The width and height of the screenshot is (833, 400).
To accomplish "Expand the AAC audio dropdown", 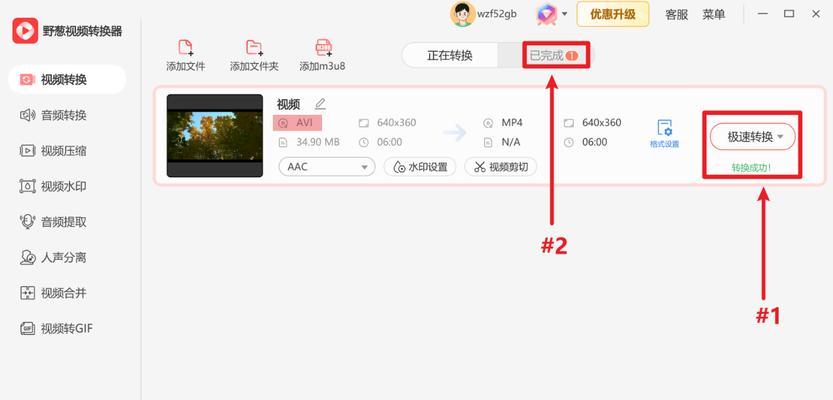I will pos(327,167).
